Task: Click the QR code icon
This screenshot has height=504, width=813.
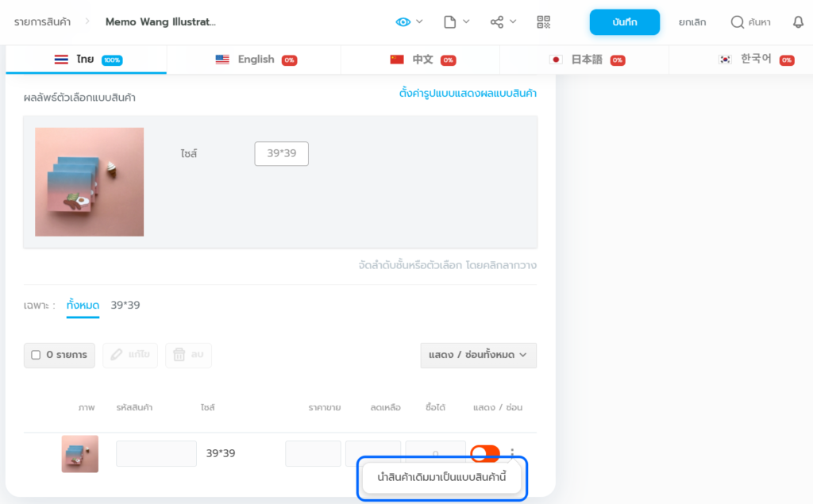Action: tap(544, 22)
